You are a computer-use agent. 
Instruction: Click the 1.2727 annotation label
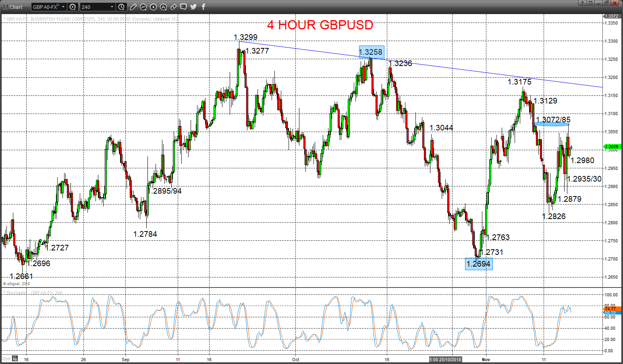[x=57, y=248]
